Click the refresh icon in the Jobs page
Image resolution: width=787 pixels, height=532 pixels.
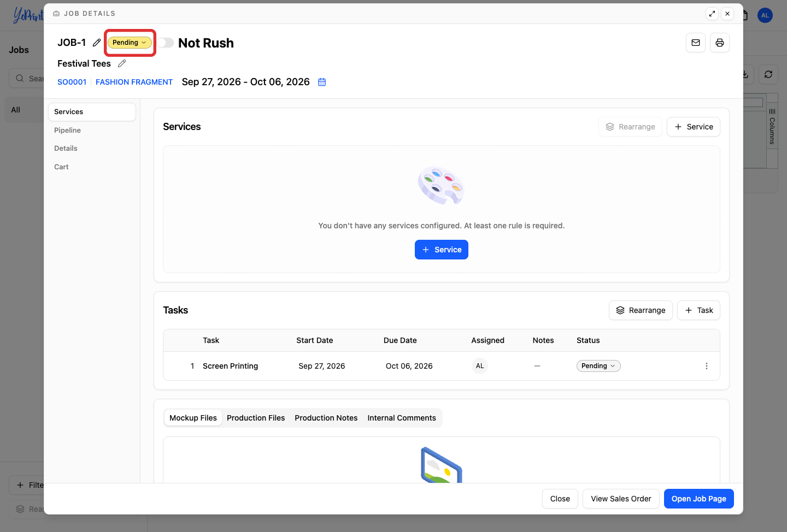(x=768, y=74)
